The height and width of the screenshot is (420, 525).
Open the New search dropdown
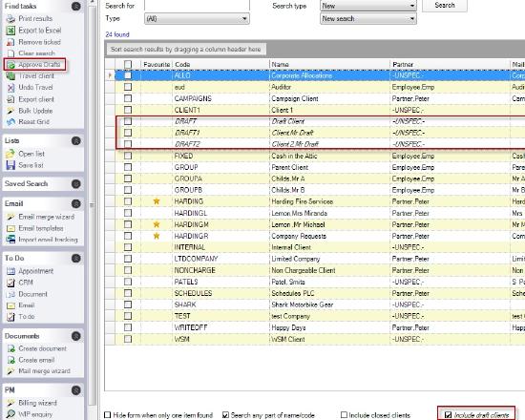[x=368, y=19]
